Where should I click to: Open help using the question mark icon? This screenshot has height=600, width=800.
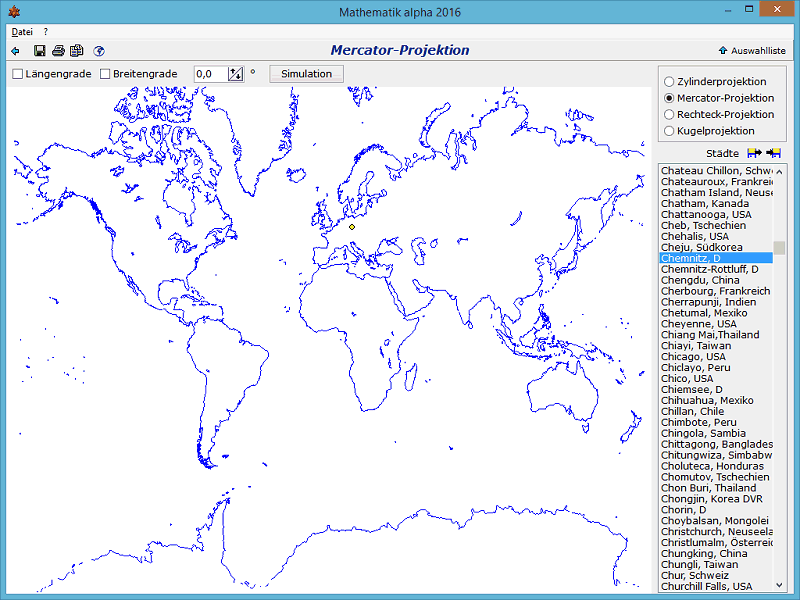(x=99, y=50)
